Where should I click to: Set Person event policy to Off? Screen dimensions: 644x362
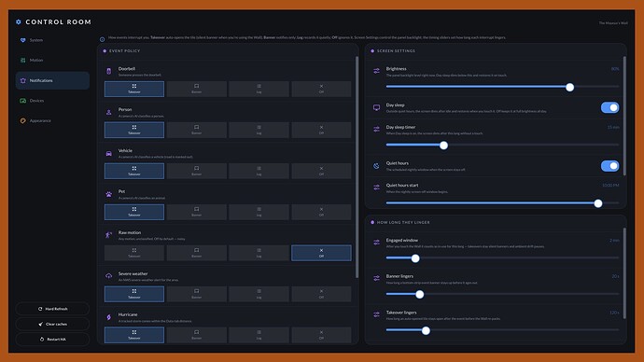321,130
